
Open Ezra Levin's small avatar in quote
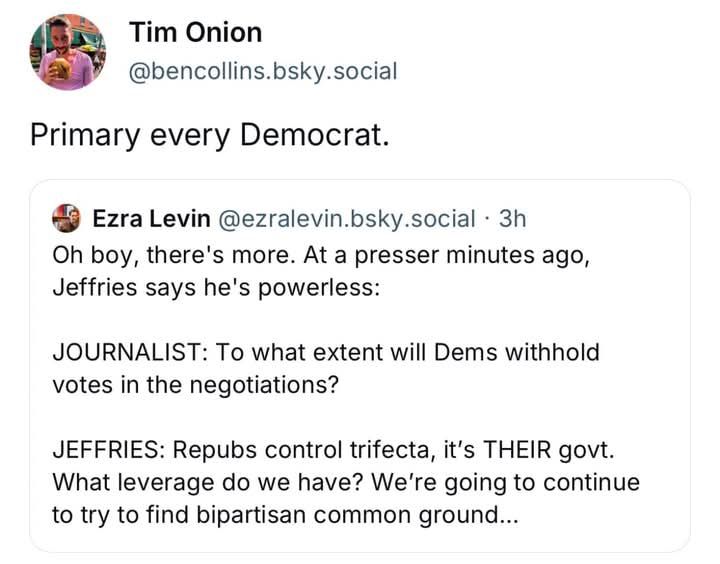click(66, 218)
